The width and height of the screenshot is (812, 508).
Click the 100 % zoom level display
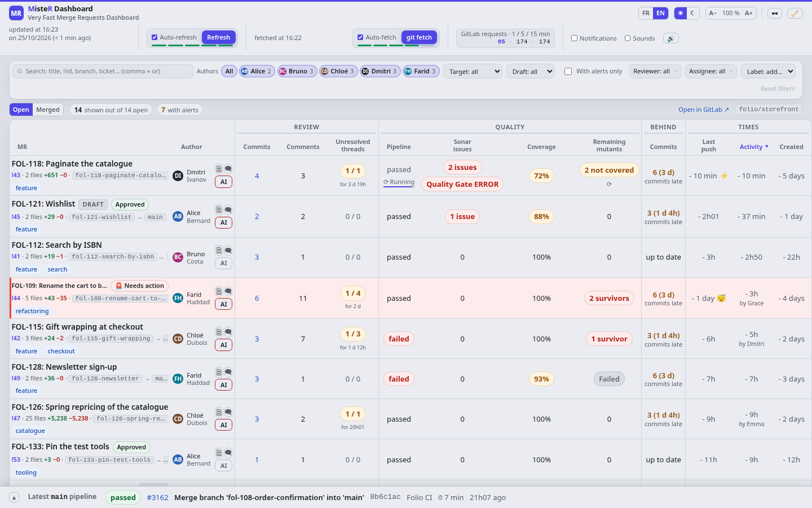tap(731, 13)
